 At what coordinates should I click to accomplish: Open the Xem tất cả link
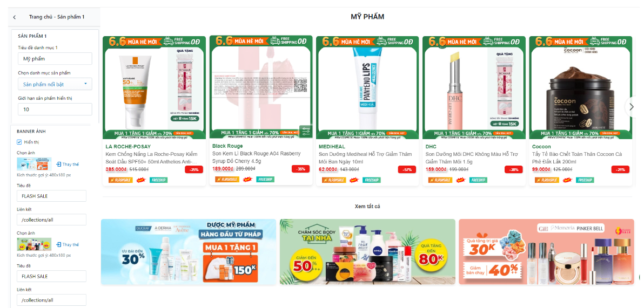pos(367,206)
